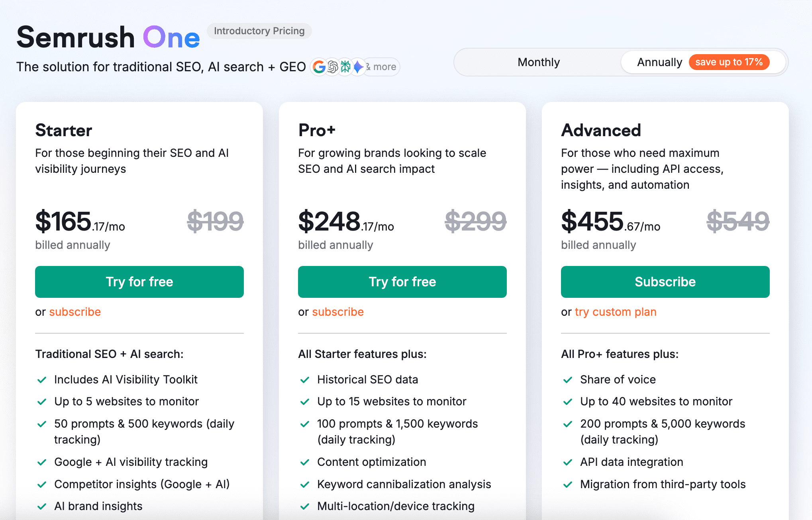Open the subscribe link under Starter
This screenshot has width=812, height=520.
(75, 312)
